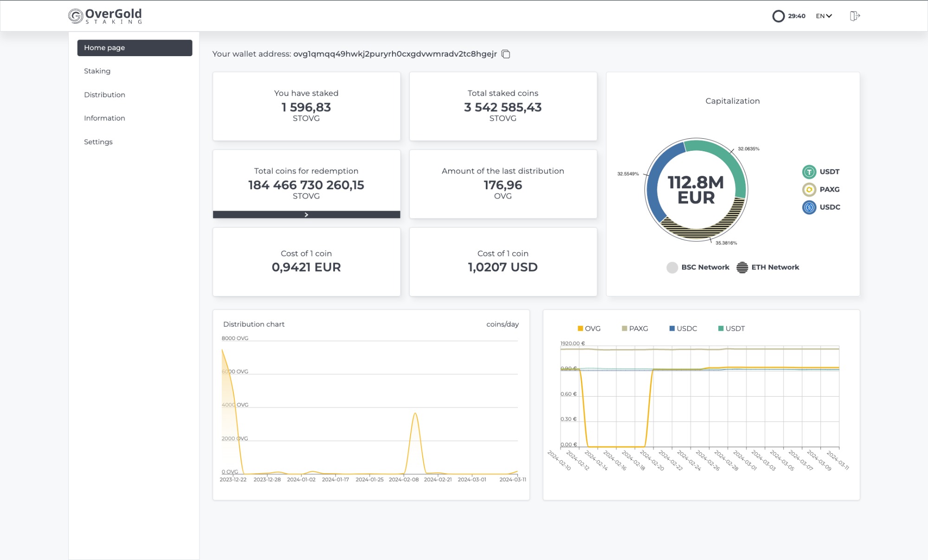Go to Staking in the sidebar
This screenshot has height=560, width=928.
tap(97, 71)
